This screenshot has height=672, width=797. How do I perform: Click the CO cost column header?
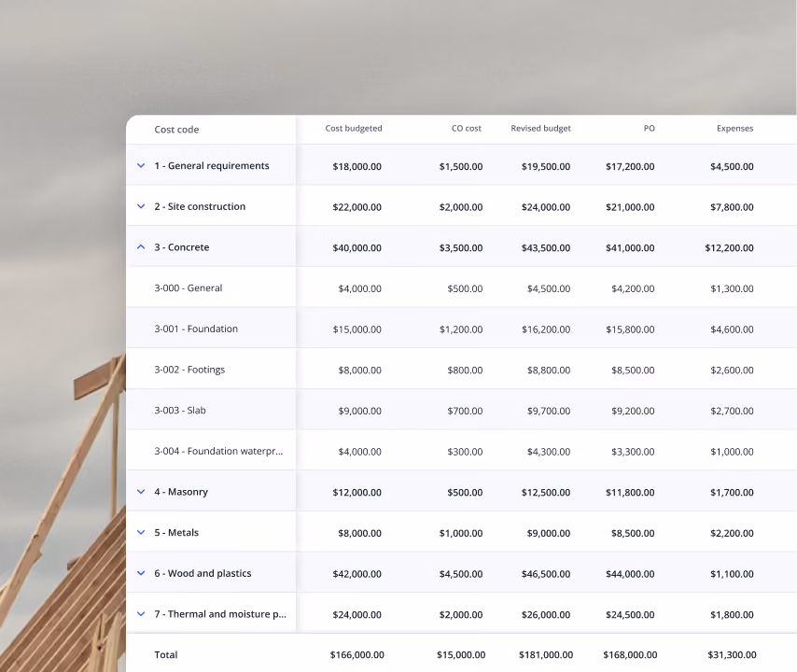(x=466, y=129)
